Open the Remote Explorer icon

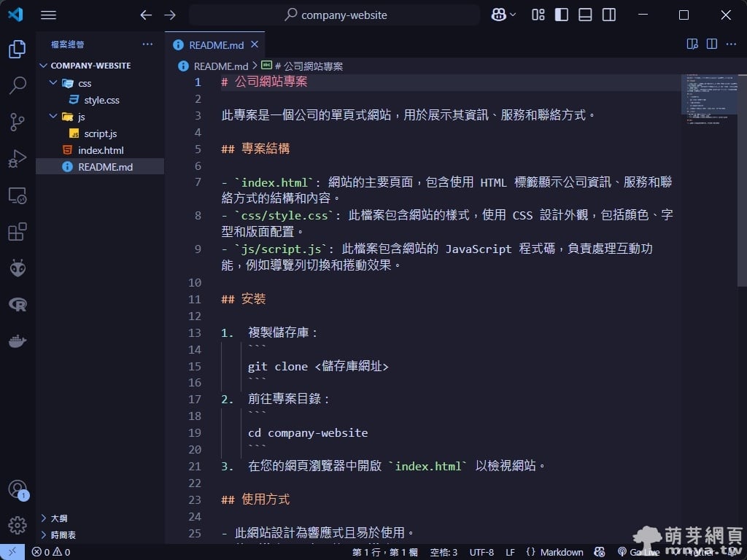tap(18, 195)
